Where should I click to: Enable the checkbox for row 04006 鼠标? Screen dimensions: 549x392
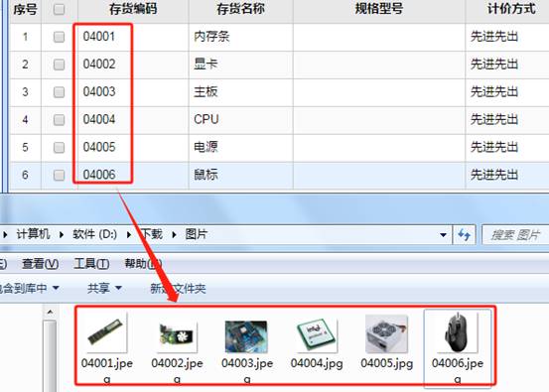(x=59, y=175)
